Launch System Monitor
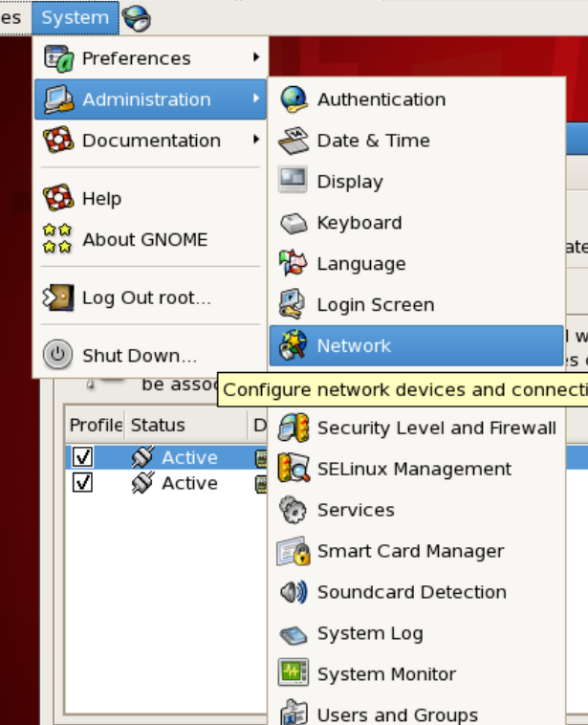588x725 pixels. pos(417,674)
